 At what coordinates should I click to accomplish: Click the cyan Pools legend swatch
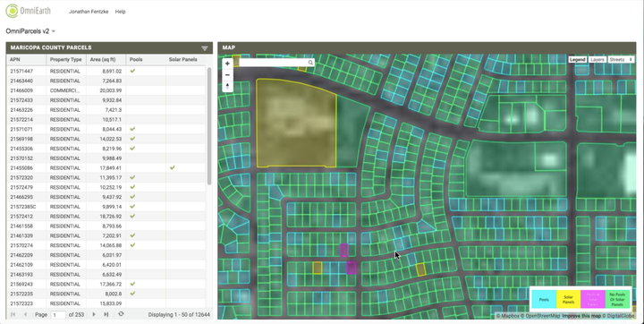[544, 299]
